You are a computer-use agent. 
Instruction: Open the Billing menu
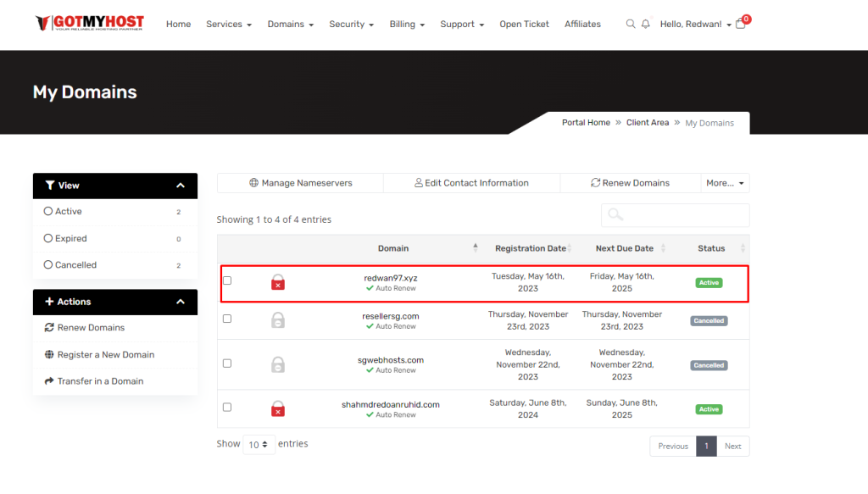tap(407, 25)
